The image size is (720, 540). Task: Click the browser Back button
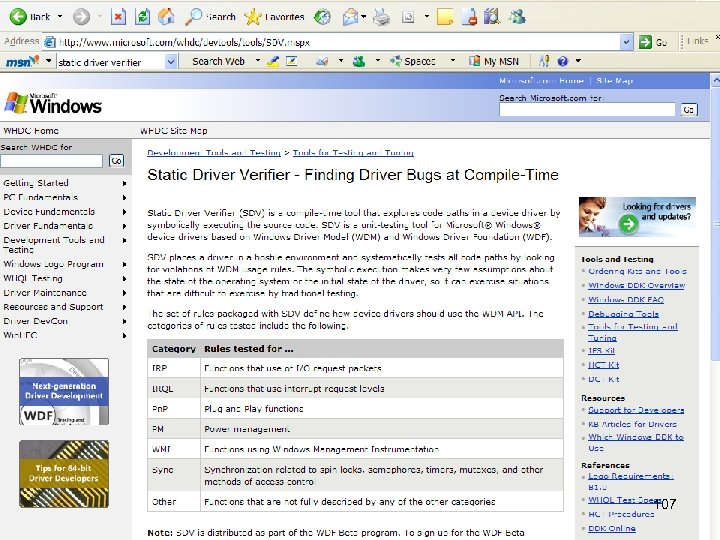[29, 17]
